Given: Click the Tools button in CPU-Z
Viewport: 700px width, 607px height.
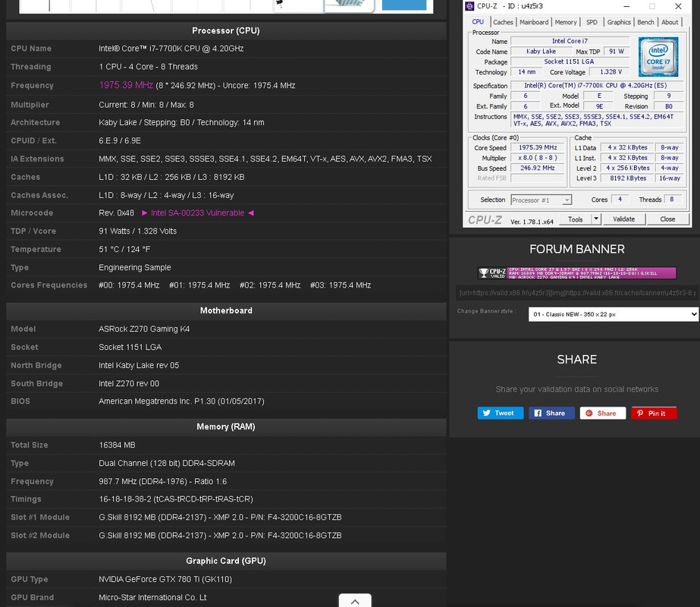Looking at the screenshot, I should 576,219.
